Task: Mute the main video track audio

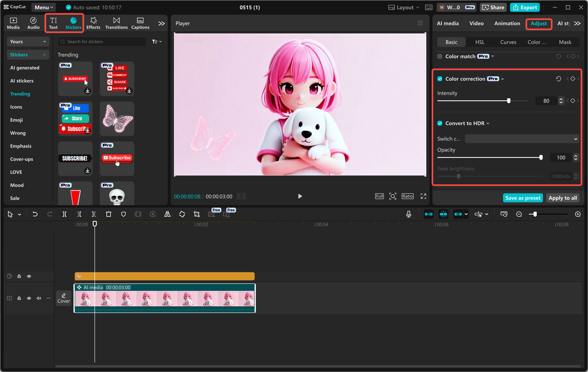Action: tap(39, 298)
